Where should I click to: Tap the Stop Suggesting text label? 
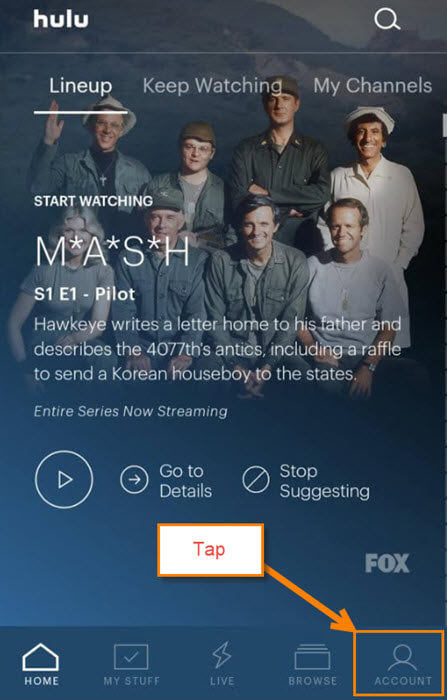(x=325, y=481)
